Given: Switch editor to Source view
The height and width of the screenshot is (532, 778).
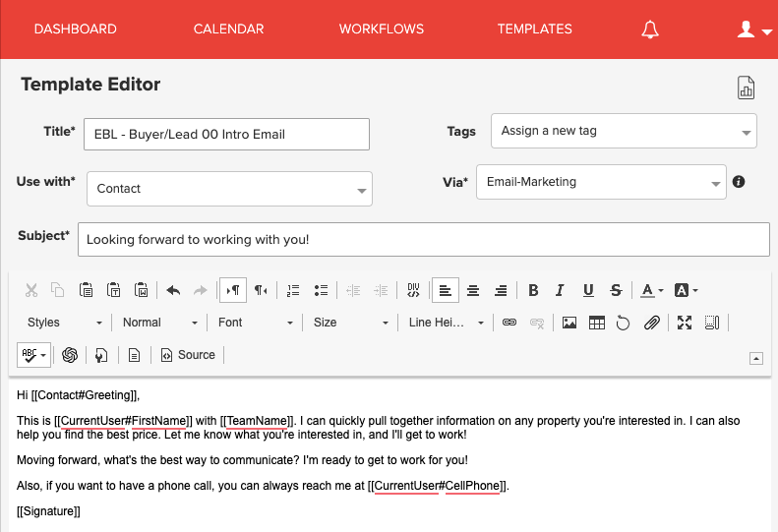Looking at the screenshot, I should pyautogui.click(x=188, y=355).
